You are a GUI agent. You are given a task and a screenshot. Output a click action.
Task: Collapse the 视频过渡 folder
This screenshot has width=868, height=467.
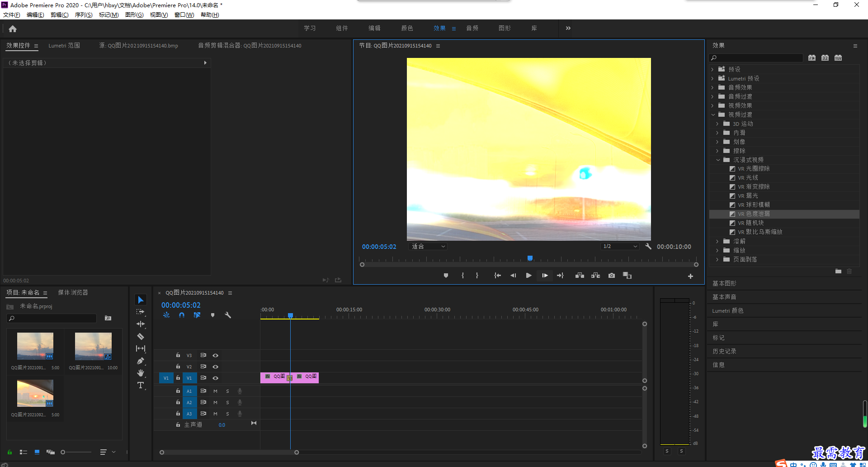[x=713, y=114]
